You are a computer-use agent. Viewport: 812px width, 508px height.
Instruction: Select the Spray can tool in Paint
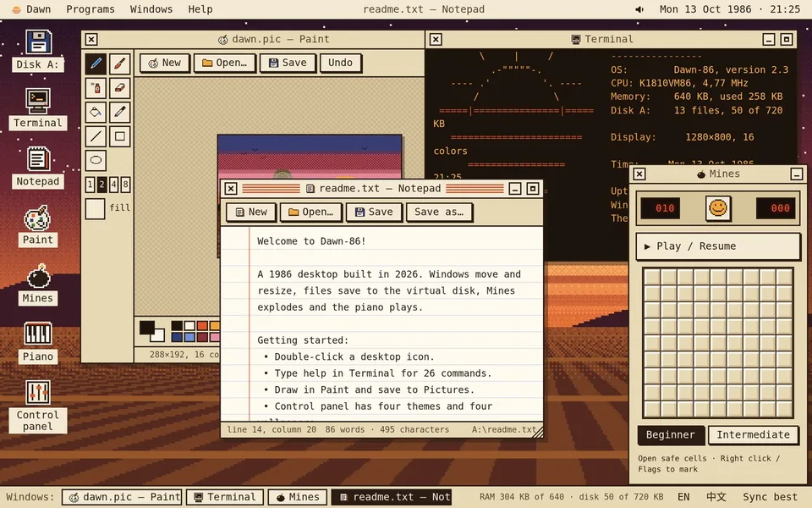pos(96,88)
